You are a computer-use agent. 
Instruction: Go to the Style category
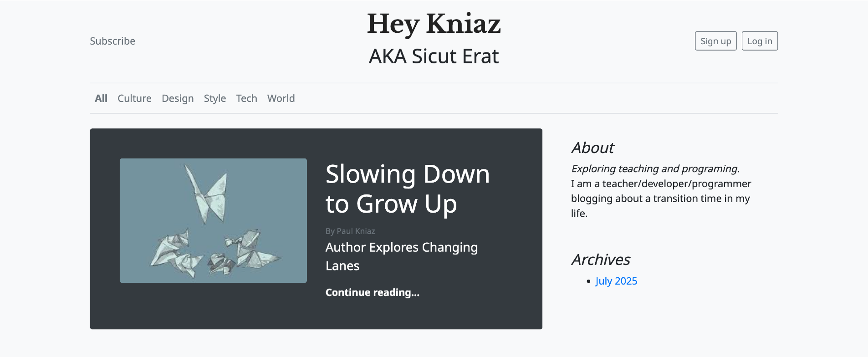click(x=215, y=98)
